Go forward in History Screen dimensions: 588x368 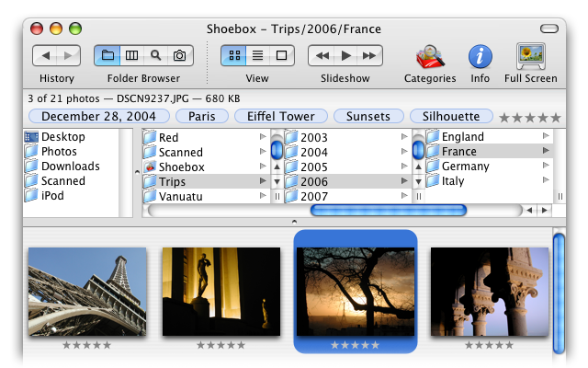[68, 55]
